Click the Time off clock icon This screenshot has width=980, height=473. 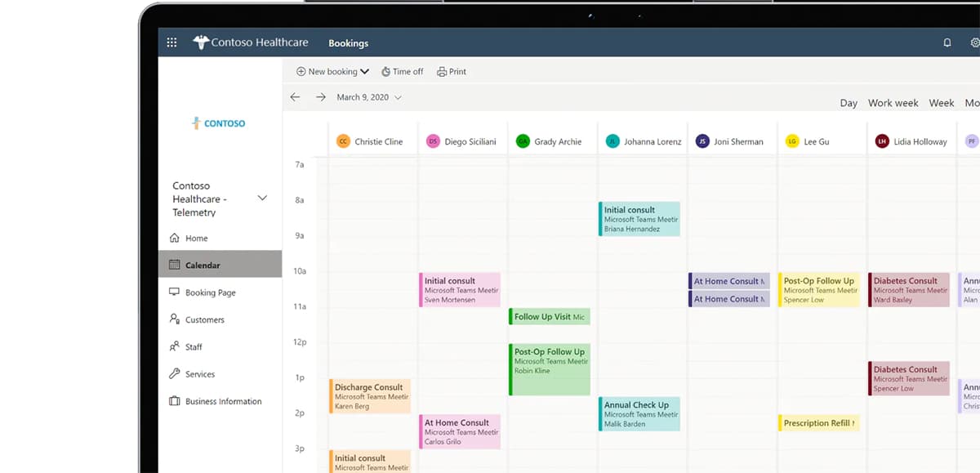[386, 72]
